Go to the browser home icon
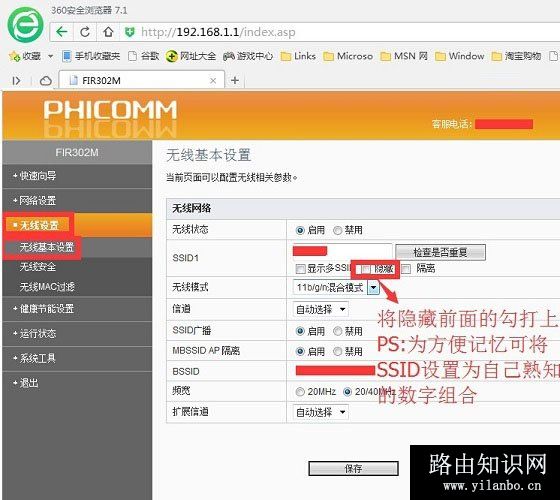 pyautogui.click(x=108, y=32)
